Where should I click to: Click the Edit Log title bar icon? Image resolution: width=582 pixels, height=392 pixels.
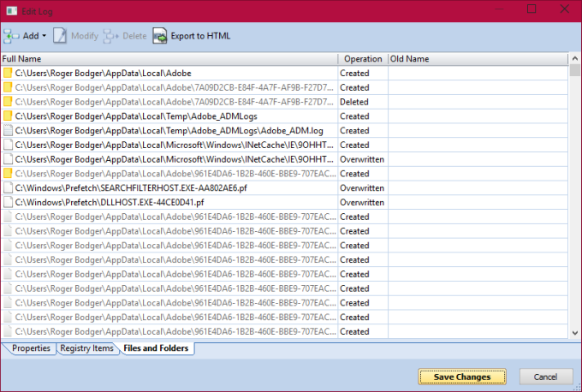(x=11, y=11)
